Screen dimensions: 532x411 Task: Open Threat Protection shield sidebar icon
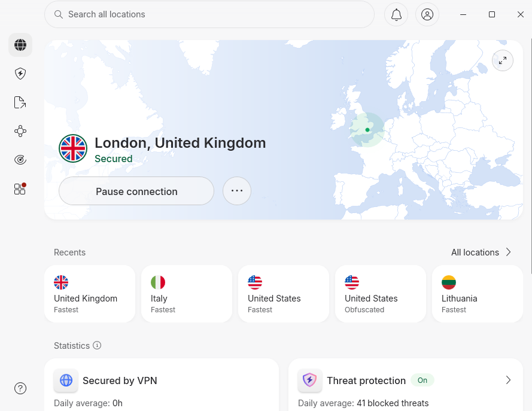point(20,74)
